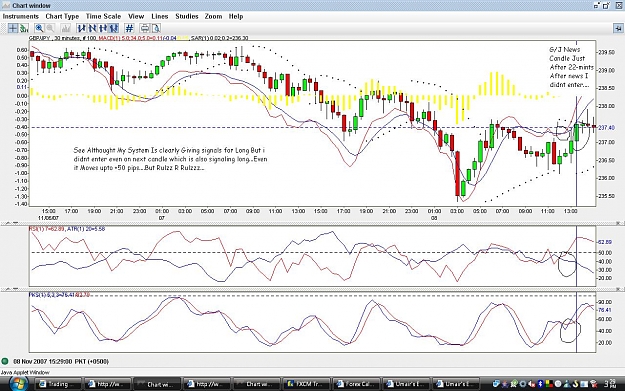Click the second blue bar-scroll toolbar icon
Screen dimensions: 625x391
pyautogui.click(x=92, y=28)
